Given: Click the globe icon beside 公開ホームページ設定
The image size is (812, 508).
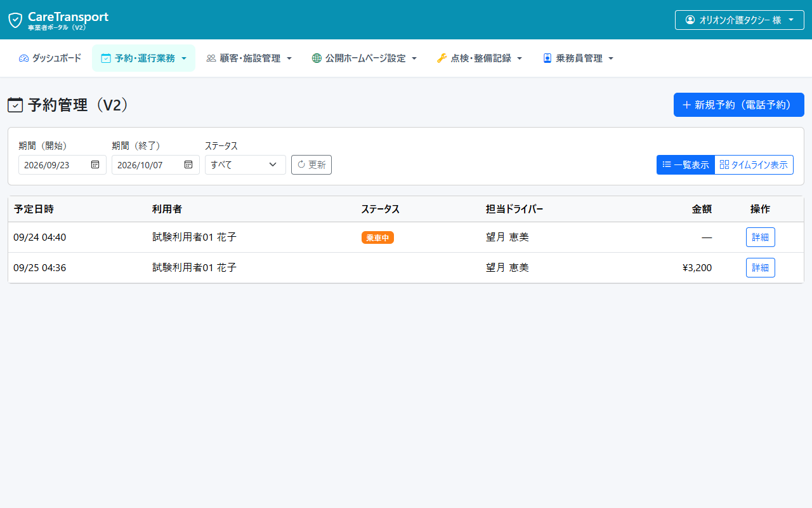Looking at the screenshot, I should pyautogui.click(x=317, y=58).
